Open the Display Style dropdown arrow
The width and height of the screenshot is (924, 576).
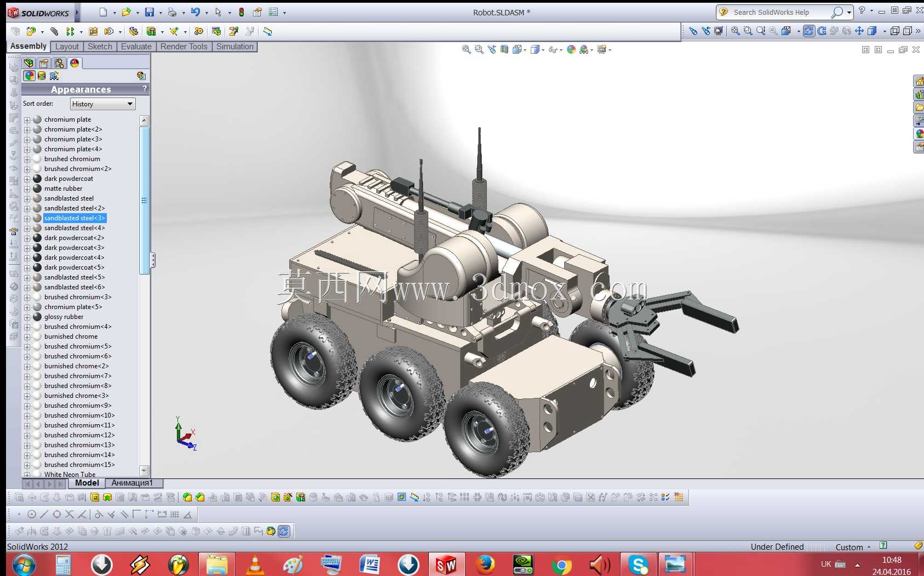click(543, 50)
